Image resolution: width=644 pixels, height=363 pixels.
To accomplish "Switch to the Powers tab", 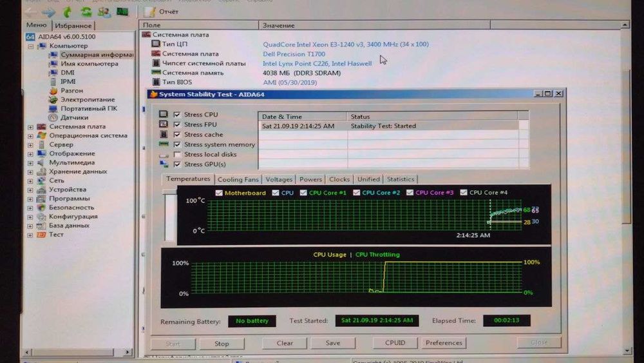I will pyautogui.click(x=310, y=179).
